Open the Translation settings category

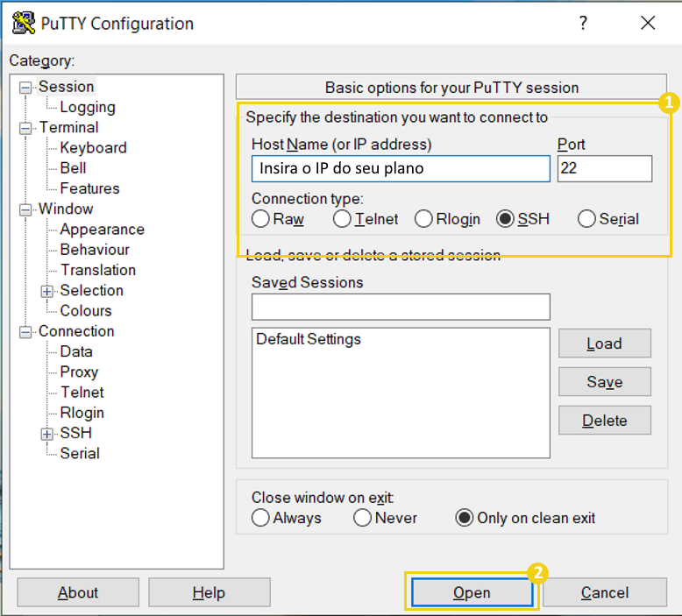(x=98, y=270)
